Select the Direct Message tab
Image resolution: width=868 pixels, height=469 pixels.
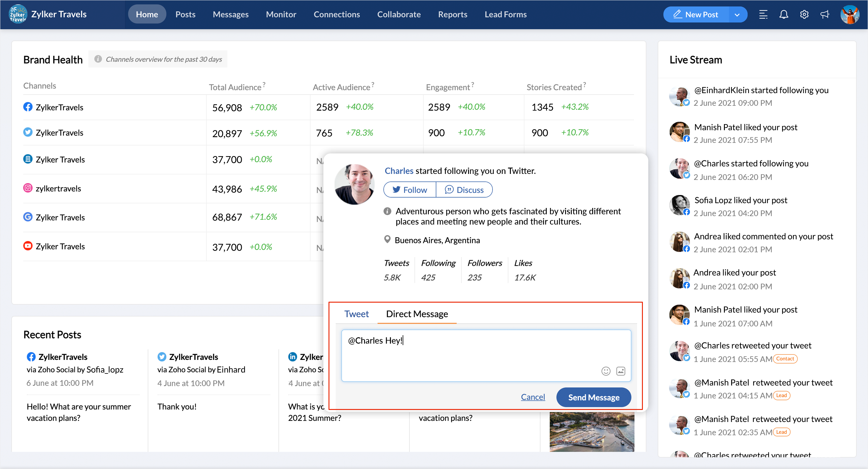click(417, 314)
